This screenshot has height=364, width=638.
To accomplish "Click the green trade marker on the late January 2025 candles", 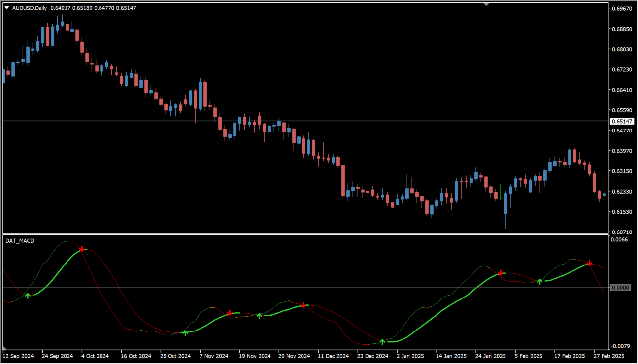I will pyautogui.click(x=501, y=192).
